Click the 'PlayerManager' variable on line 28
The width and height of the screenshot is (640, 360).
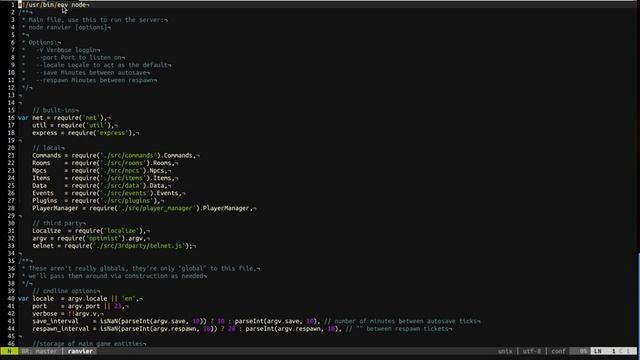tap(55, 208)
